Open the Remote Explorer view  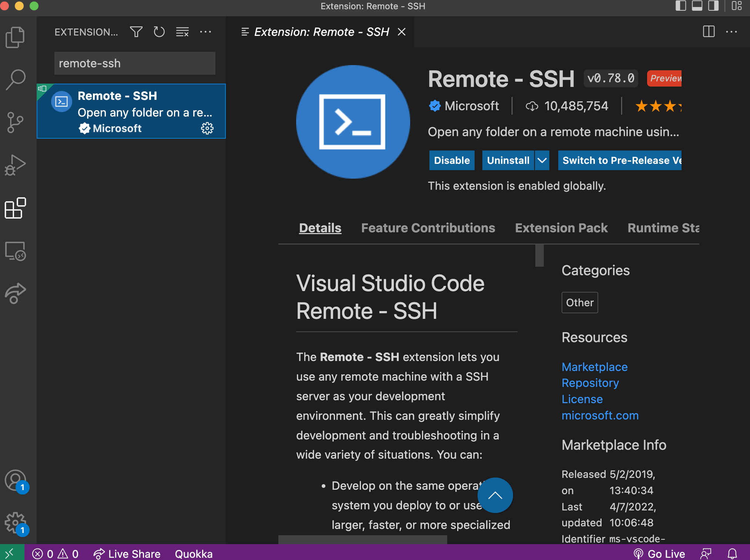pyautogui.click(x=15, y=251)
